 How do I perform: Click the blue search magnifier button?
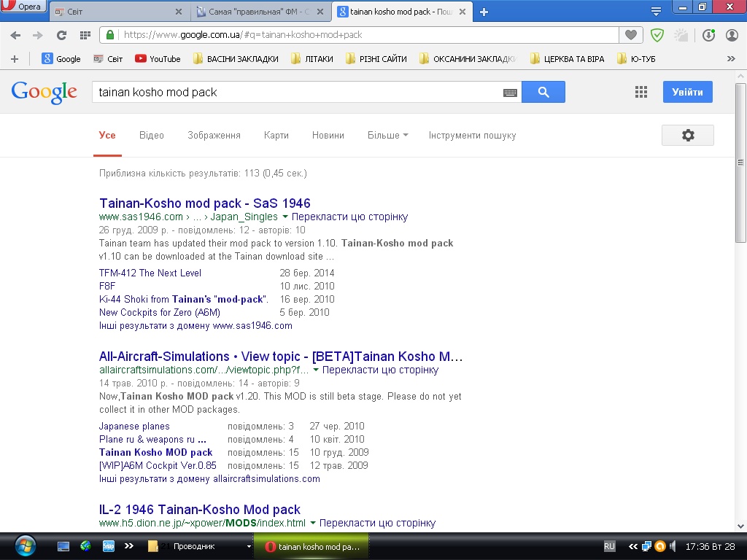pos(543,92)
